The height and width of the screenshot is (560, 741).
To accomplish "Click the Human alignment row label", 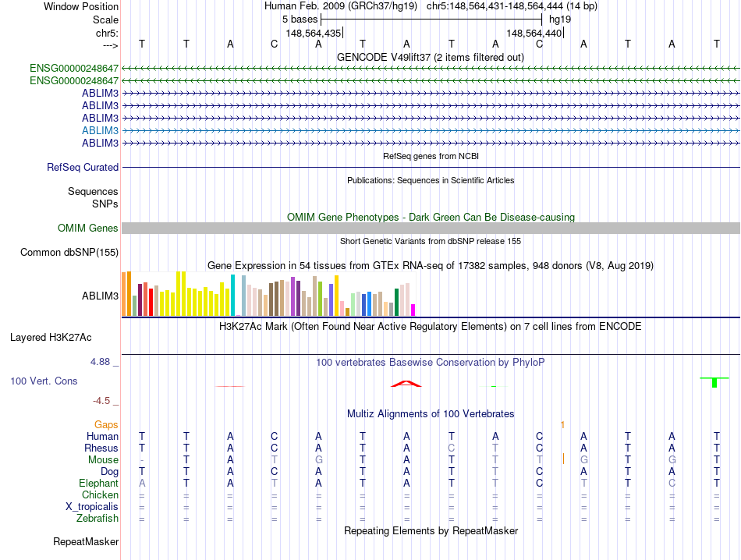I will tap(102, 436).
